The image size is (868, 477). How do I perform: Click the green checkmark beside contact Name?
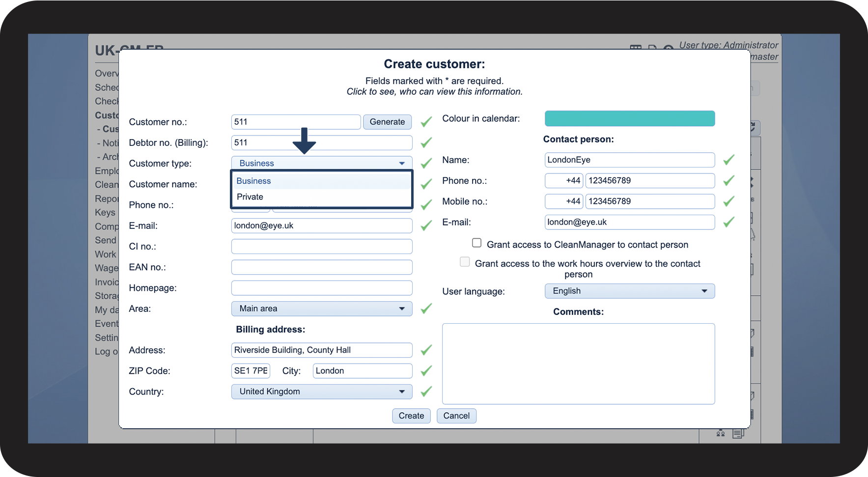pos(728,160)
